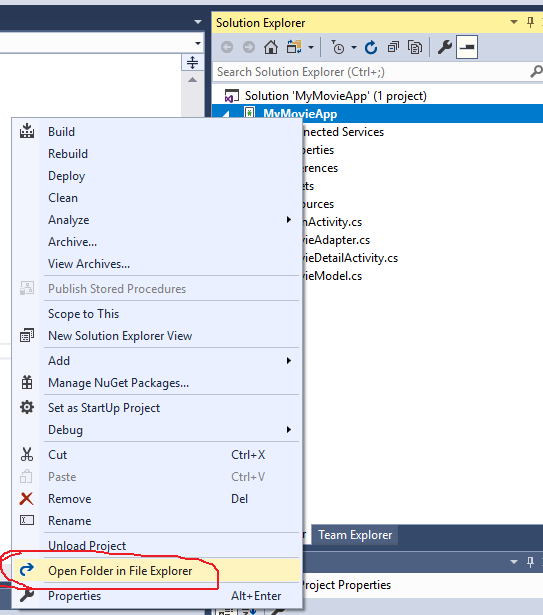Select Cut in the context menu
Viewport: 543px width, 615px height.
(x=157, y=455)
